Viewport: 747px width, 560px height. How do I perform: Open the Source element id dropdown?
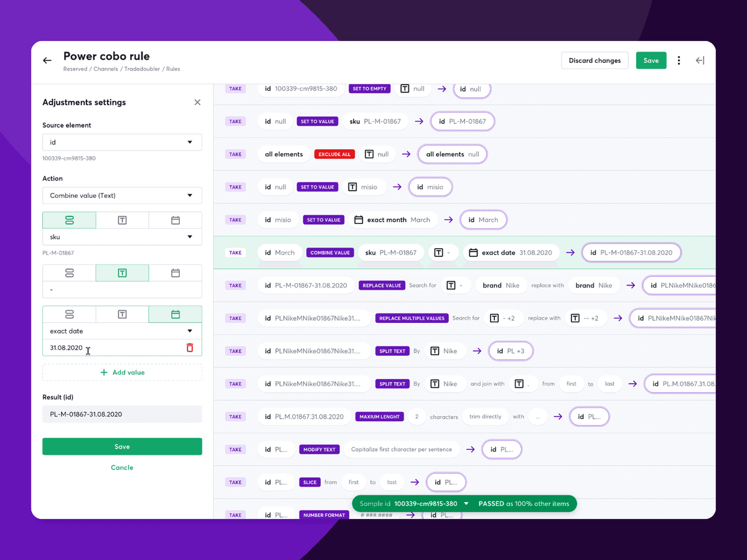click(122, 142)
